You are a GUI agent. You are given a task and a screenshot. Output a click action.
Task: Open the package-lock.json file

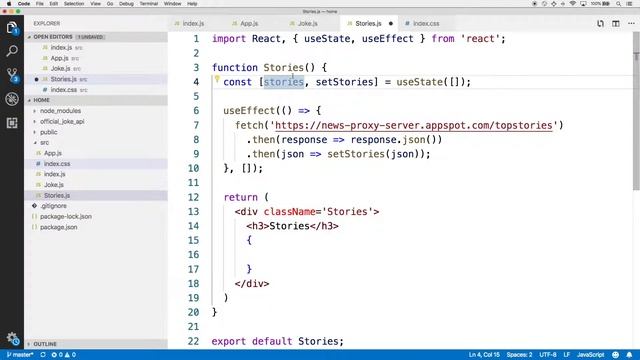click(96, 216)
